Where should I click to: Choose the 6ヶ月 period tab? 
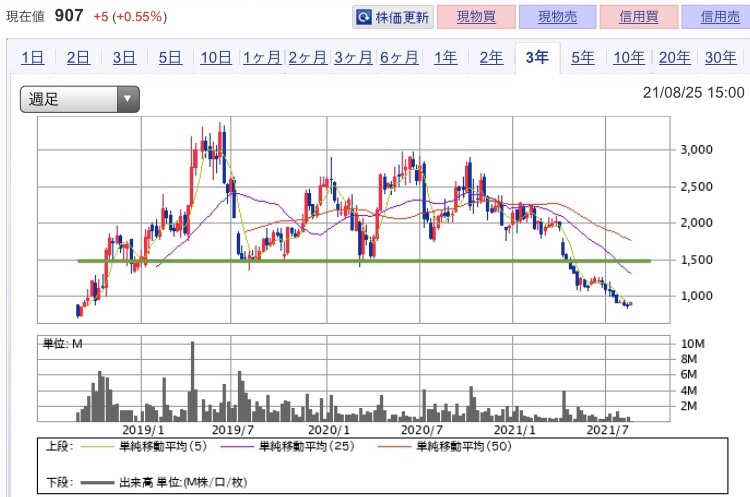point(399,57)
